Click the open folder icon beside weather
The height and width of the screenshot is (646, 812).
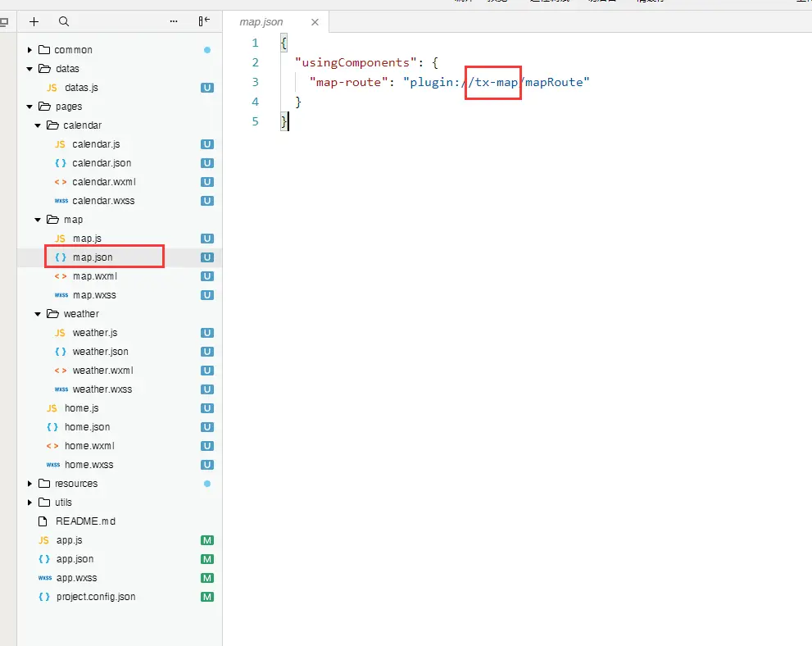pyautogui.click(x=52, y=313)
